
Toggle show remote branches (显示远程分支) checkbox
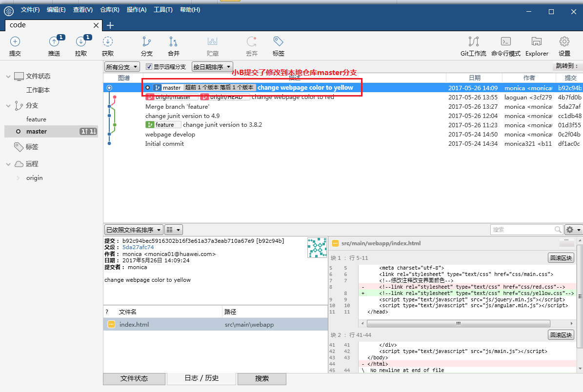(x=149, y=67)
